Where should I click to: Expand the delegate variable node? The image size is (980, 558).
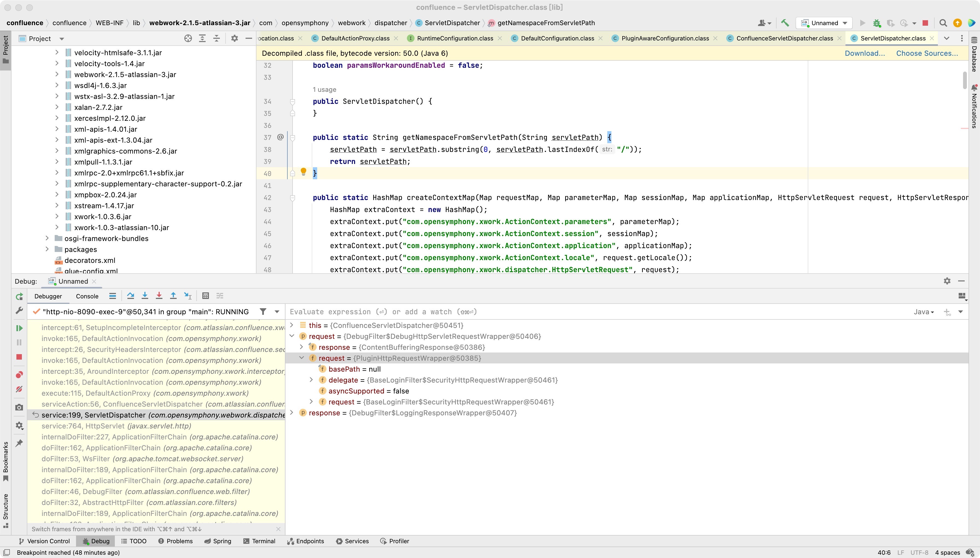tap(311, 380)
